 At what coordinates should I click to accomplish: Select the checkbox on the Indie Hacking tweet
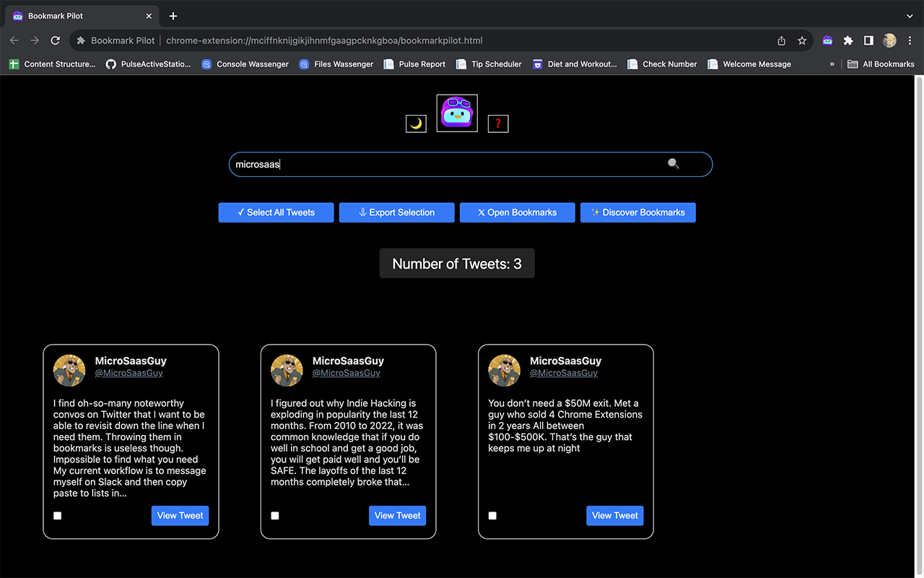pyautogui.click(x=274, y=515)
